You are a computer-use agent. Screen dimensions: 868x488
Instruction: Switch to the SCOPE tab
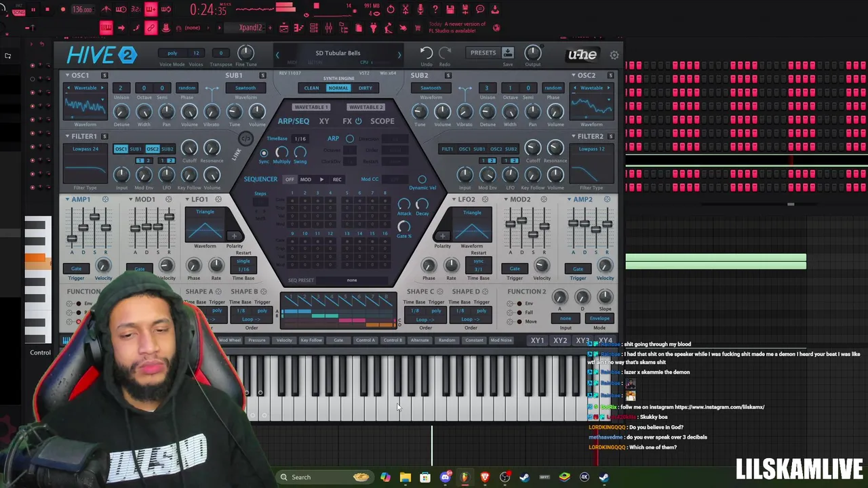pyautogui.click(x=382, y=121)
